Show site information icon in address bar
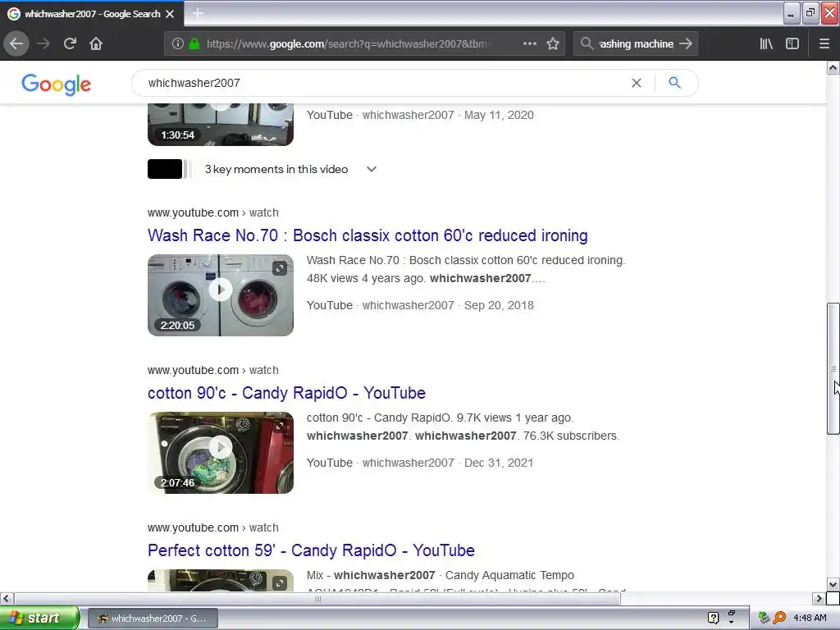840x630 pixels. click(x=178, y=43)
